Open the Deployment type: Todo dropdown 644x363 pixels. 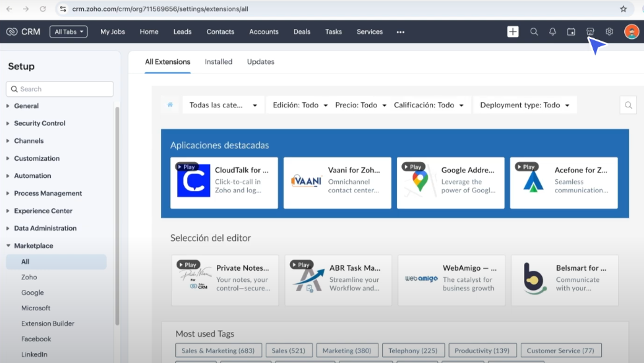pos(525,105)
